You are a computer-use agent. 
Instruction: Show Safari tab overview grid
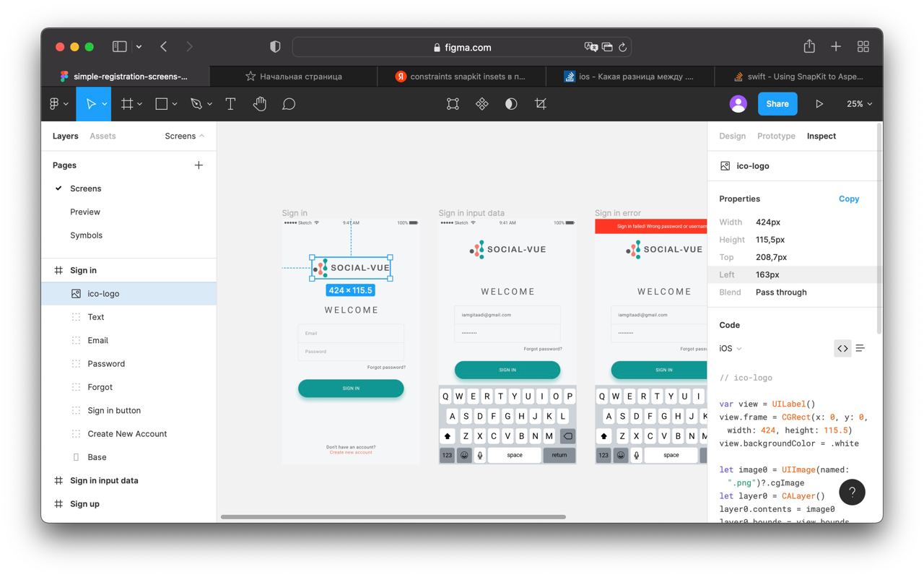863,46
